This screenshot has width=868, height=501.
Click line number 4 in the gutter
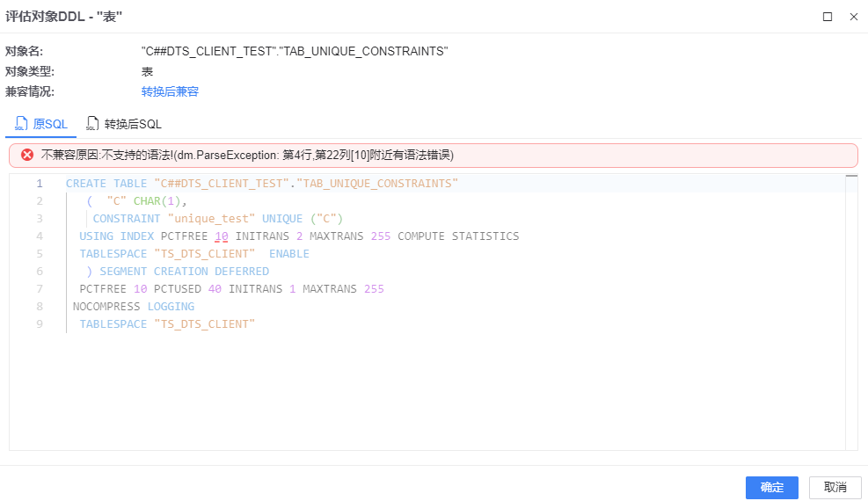[40, 236]
